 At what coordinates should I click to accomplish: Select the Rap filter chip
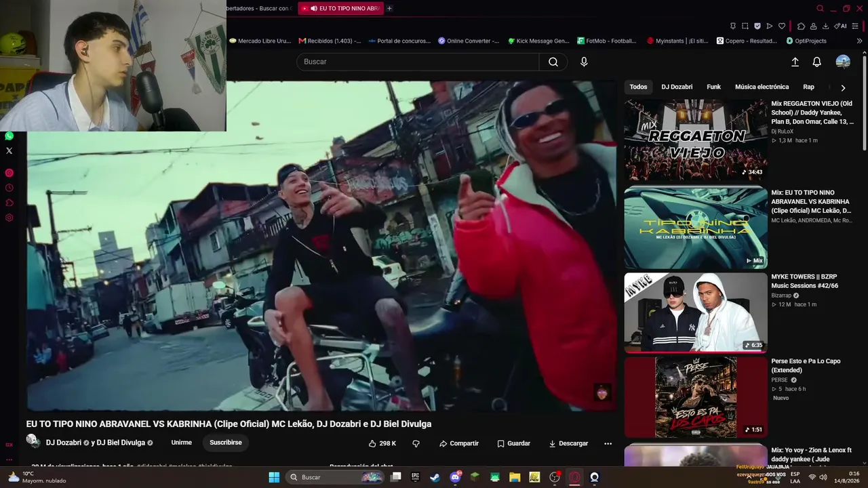808,87
